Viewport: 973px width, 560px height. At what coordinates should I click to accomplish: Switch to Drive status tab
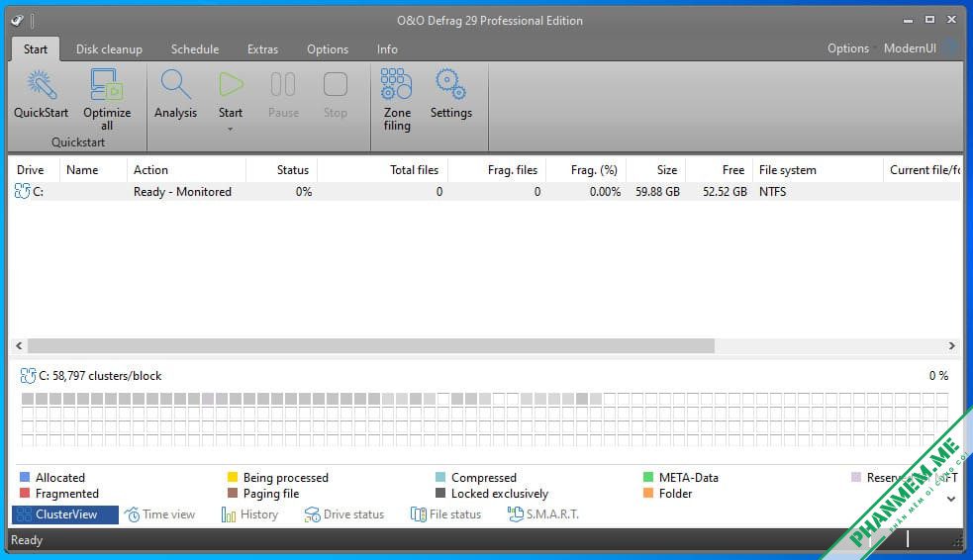[343, 514]
